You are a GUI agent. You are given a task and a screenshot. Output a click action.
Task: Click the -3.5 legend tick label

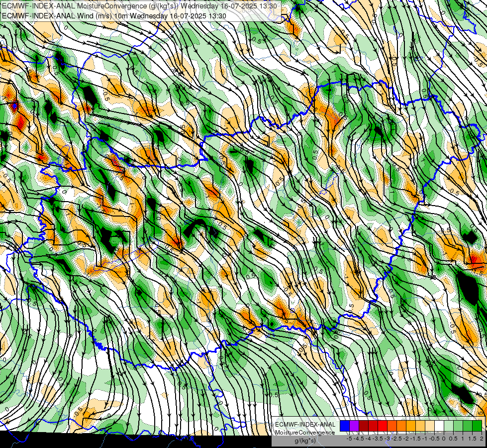378,439
